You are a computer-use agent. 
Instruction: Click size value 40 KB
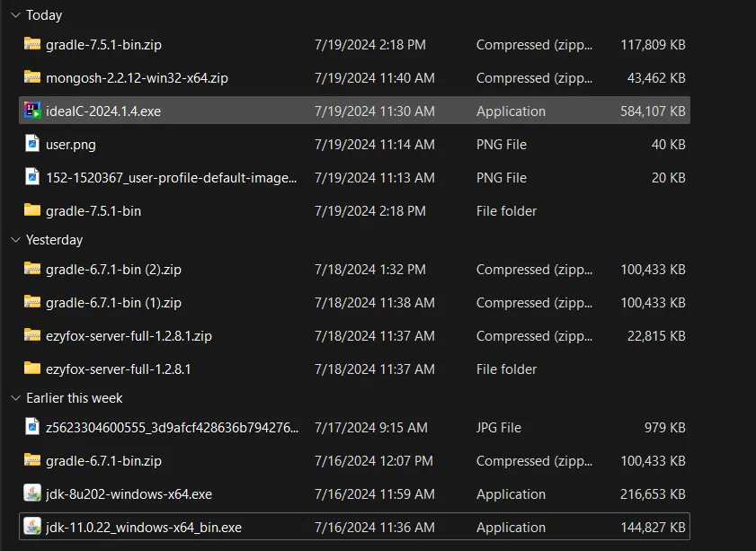pyautogui.click(x=668, y=145)
